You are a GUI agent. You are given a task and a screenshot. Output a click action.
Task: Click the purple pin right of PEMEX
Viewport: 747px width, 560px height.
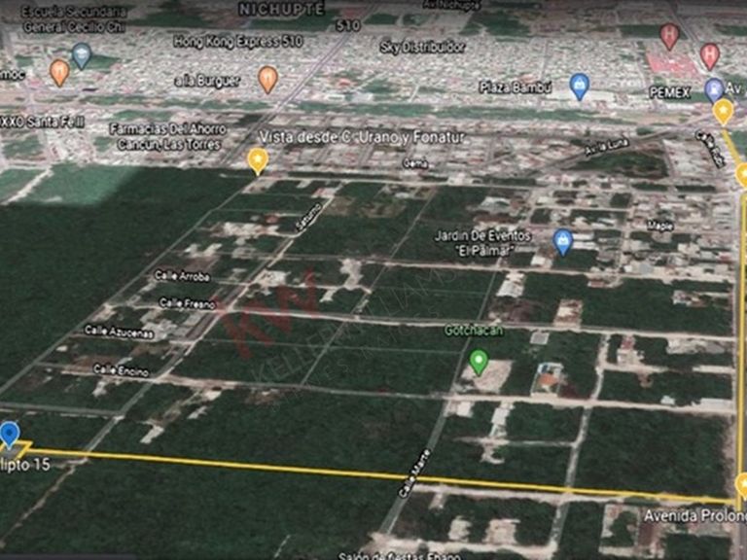tap(714, 90)
